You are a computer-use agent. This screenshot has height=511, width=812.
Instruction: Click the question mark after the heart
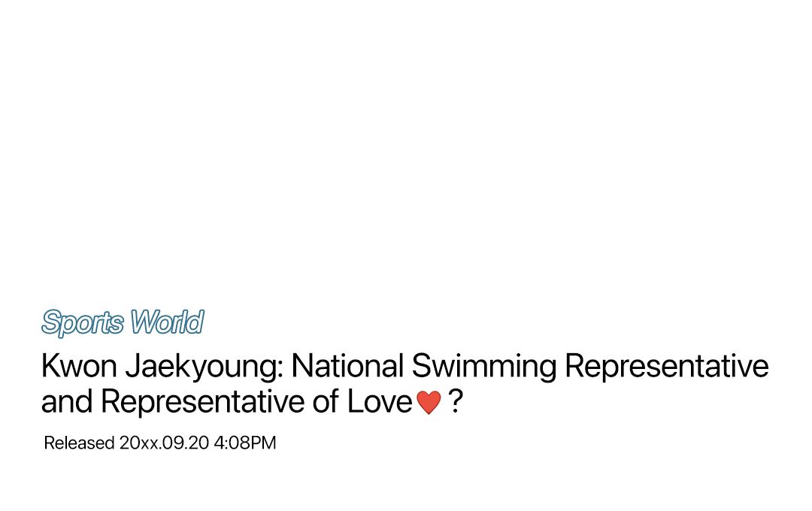pyautogui.click(x=455, y=403)
